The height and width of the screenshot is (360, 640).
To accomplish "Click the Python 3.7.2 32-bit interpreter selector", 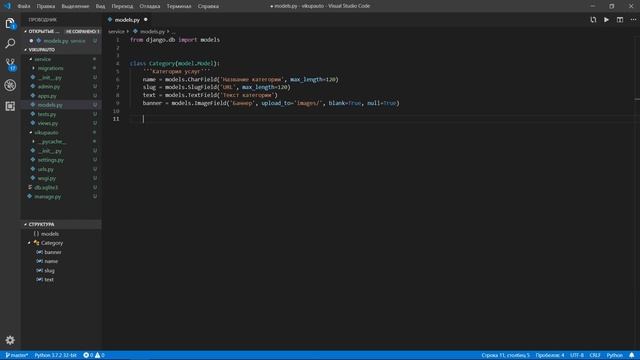I will 56,355.
